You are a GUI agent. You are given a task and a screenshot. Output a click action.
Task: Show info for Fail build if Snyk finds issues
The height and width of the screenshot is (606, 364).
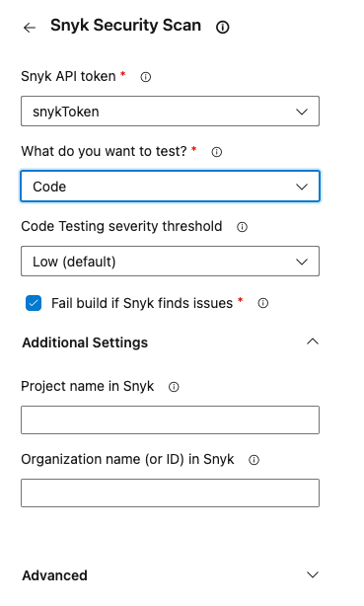coord(263,303)
